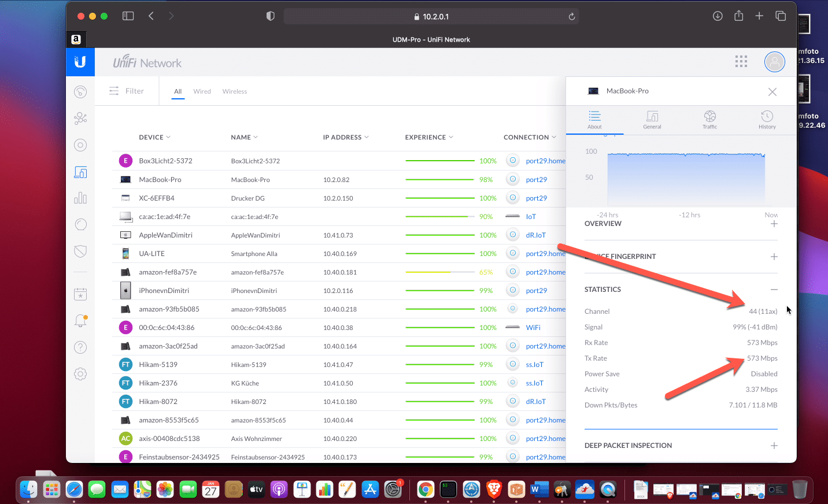Click the Ubiquiti U logo

(80, 62)
